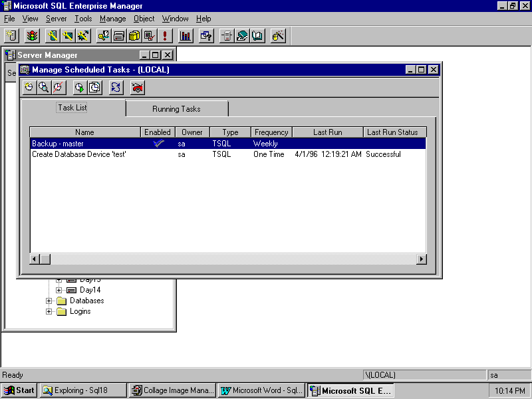Click the Last Run Status column header
The image size is (532, 399).
[x=392, y=132]
